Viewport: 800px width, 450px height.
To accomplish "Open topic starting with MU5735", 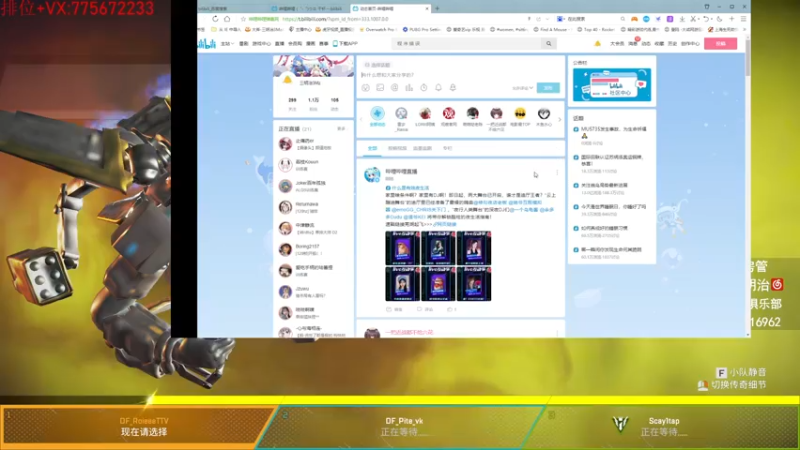I will 614,130.
